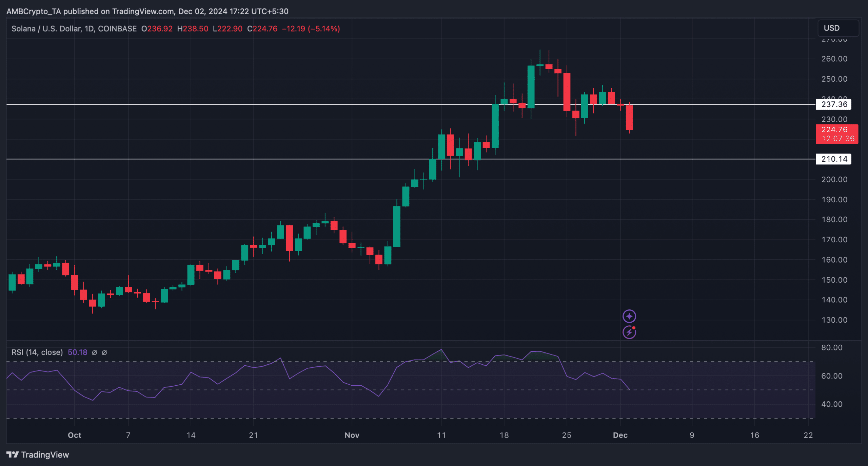Click the Nov label on time axis
868x466 pixels.
pyautogui.click(x=352, y=435)
